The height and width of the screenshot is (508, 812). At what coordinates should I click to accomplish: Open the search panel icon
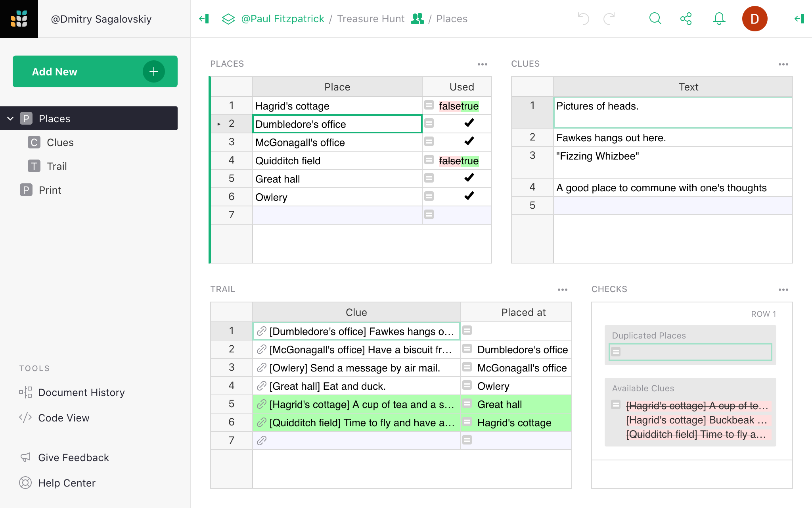[x=655, y=19]
